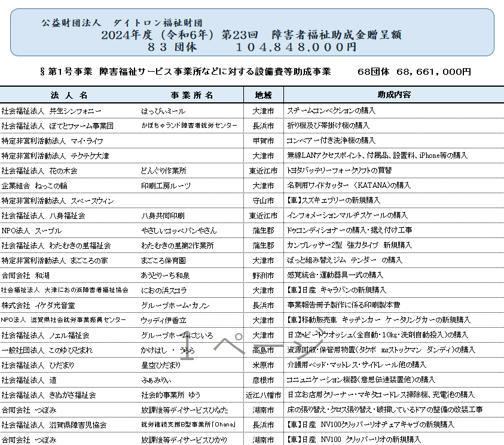Click わたむきの里第2作業所 cell
Image resolution: width=504 pixels, height=445 pixels.
[178, 246]
